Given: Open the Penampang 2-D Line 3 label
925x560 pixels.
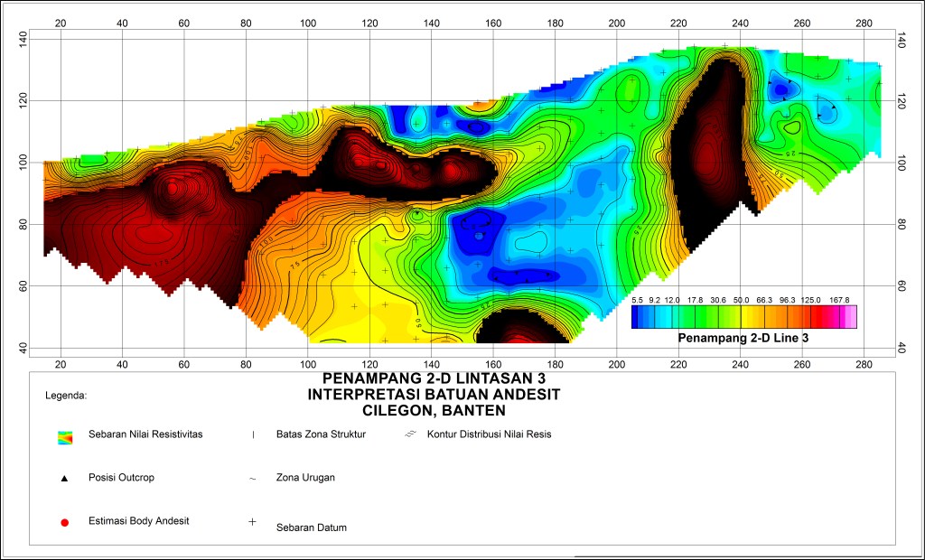Looking at the screenshot, I should click(743, 336).
